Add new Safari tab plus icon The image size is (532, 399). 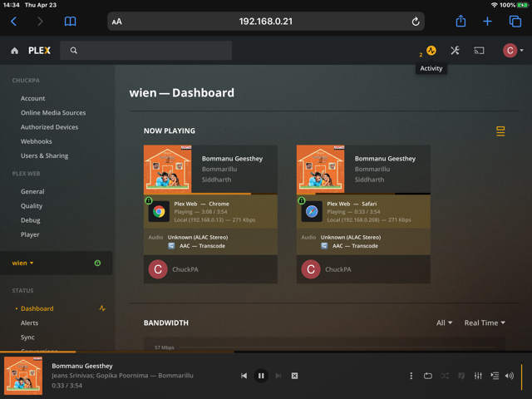pos(487,22)
